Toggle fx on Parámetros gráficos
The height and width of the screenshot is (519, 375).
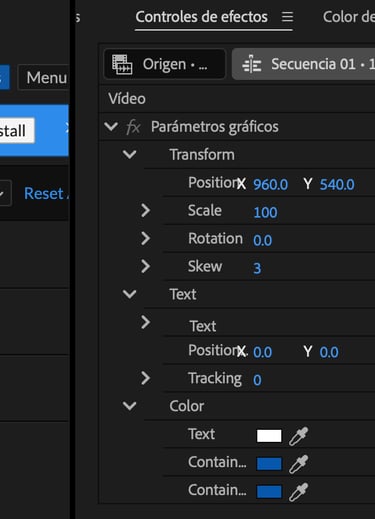(133, 127)
